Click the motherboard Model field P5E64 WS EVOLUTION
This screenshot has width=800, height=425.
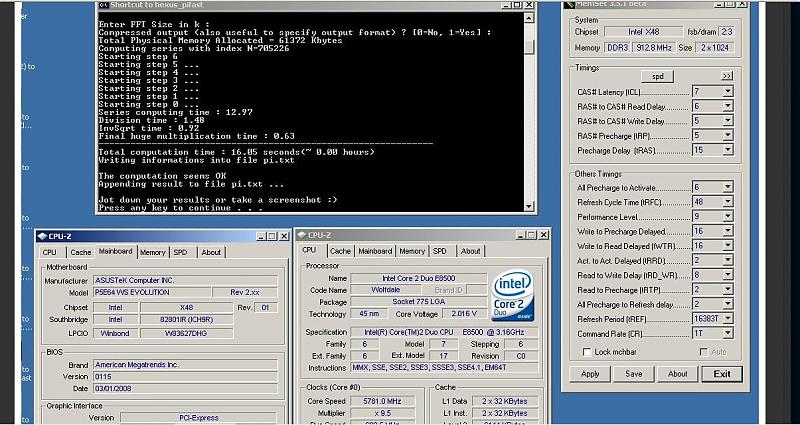pyautogui.click(x=152, y=292)
